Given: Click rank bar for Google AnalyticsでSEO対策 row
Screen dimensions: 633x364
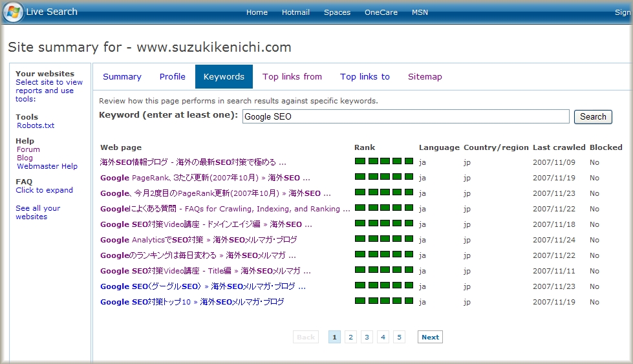Looking at the screenshot, I should [x=384, y=239].
